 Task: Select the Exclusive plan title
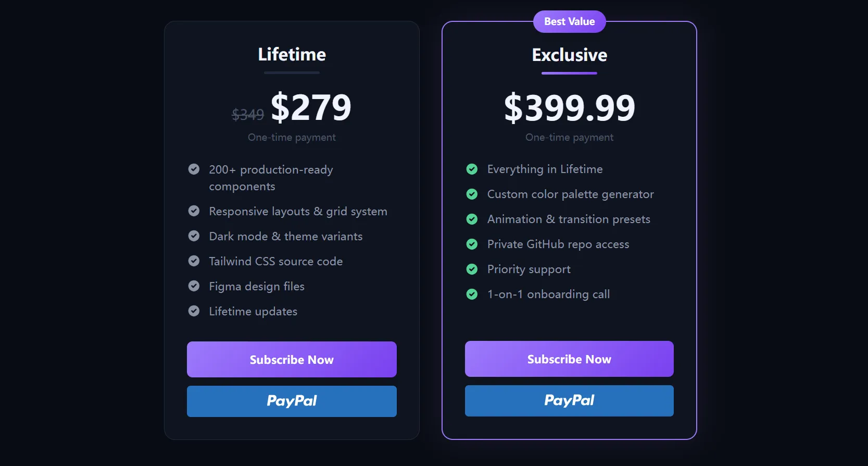click(x=569, y=55)
